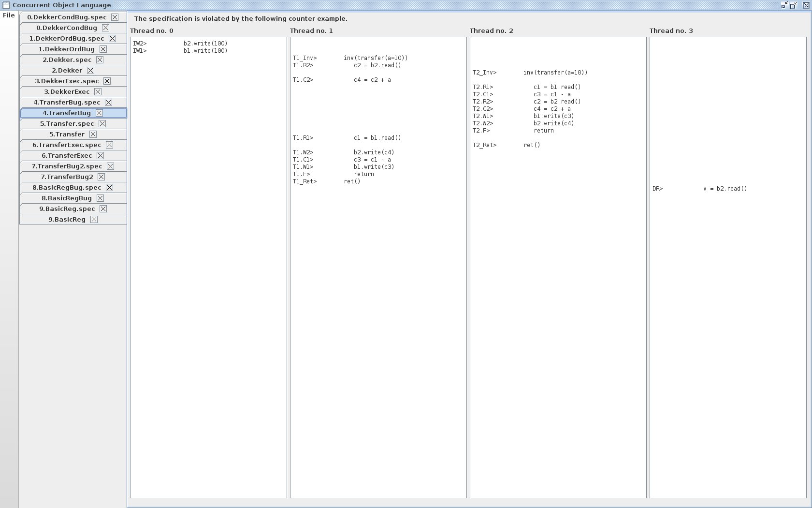Close the 5.Transfer tab via its X icon
Screen dimensions: 812x508
pyautogui.click(x=93, y=134)
